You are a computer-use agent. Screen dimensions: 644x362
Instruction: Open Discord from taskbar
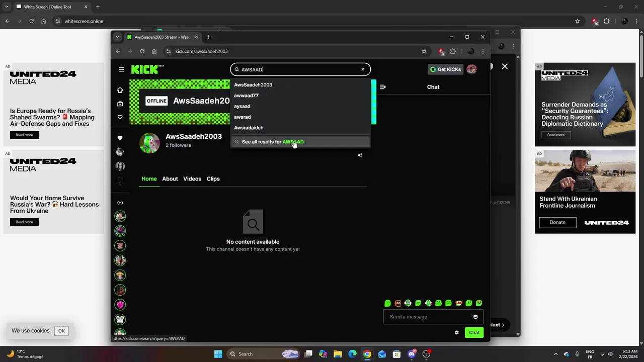[x=412, y=354]
